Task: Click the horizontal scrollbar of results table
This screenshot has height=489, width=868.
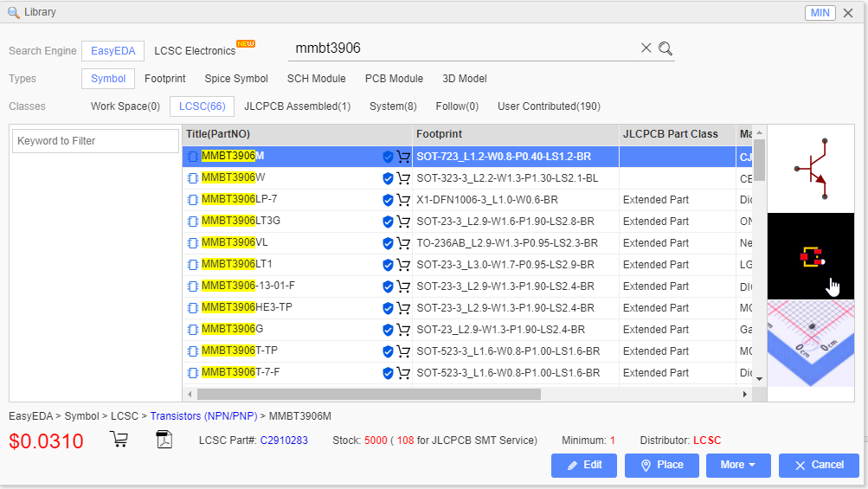Action: [369, 394]
